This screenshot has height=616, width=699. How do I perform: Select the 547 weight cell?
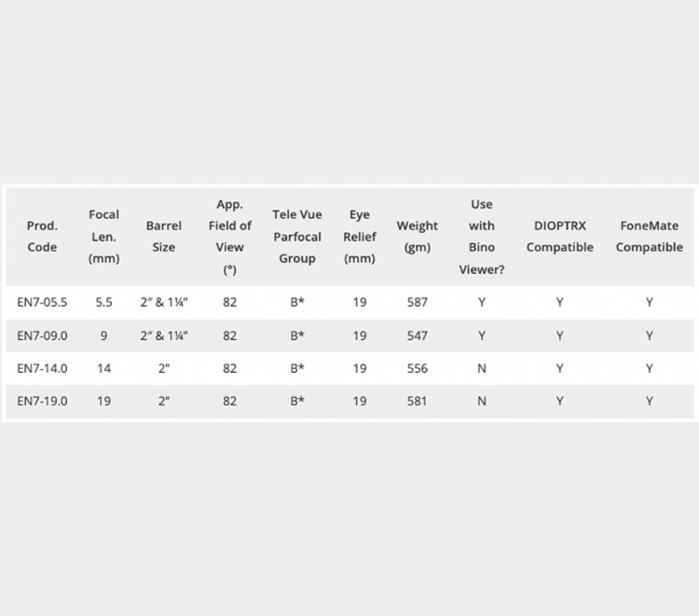417,335
